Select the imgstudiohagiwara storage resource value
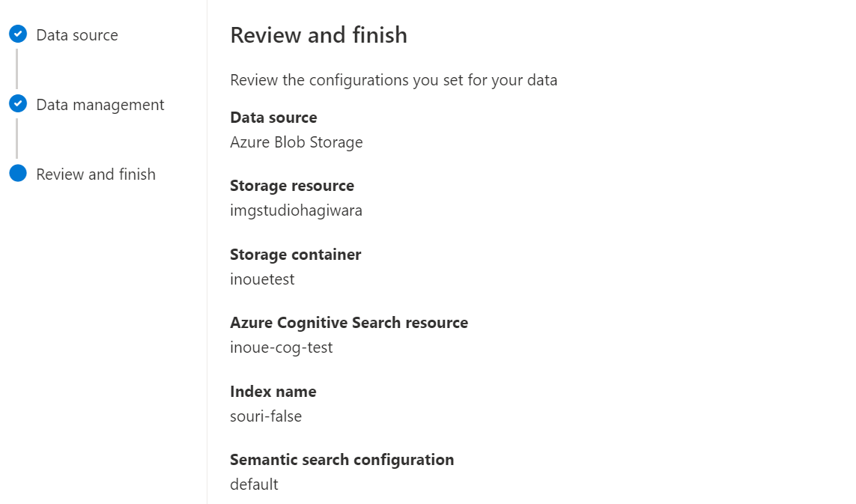Viewport: 856px width, 504px height. coord(296,210)
